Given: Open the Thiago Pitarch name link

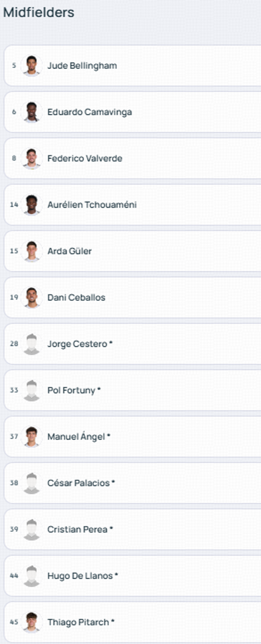Looking at the screenshot, I should click(78, 622).
